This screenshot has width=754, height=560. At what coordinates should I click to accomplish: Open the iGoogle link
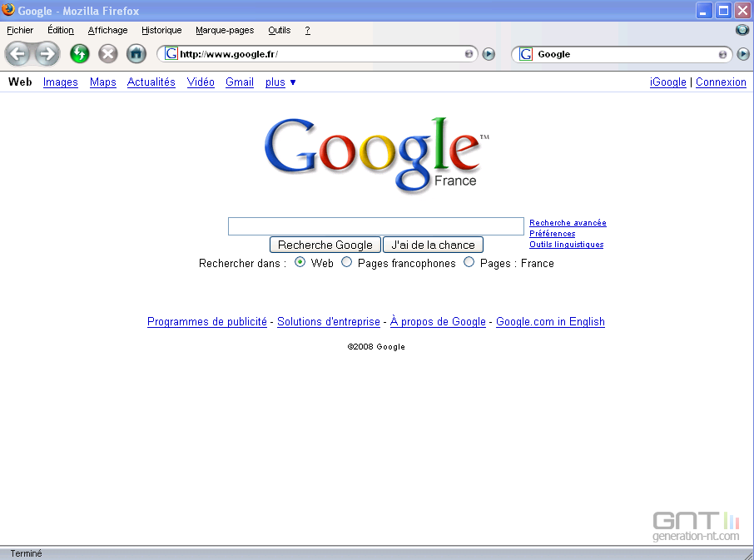668,82
